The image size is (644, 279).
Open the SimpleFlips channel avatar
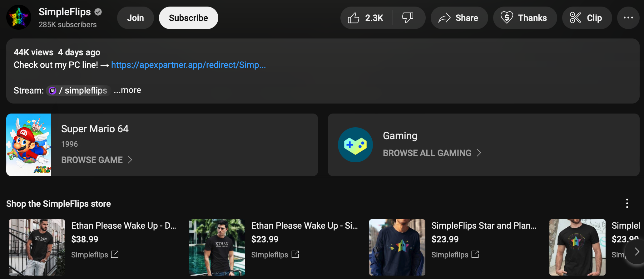click(19, 18)
